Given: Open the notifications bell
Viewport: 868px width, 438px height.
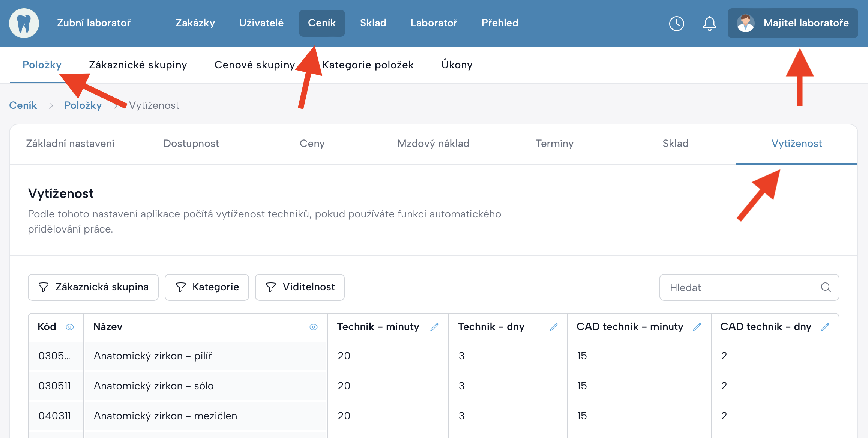Looking at the screenshot, I should 709,23.
